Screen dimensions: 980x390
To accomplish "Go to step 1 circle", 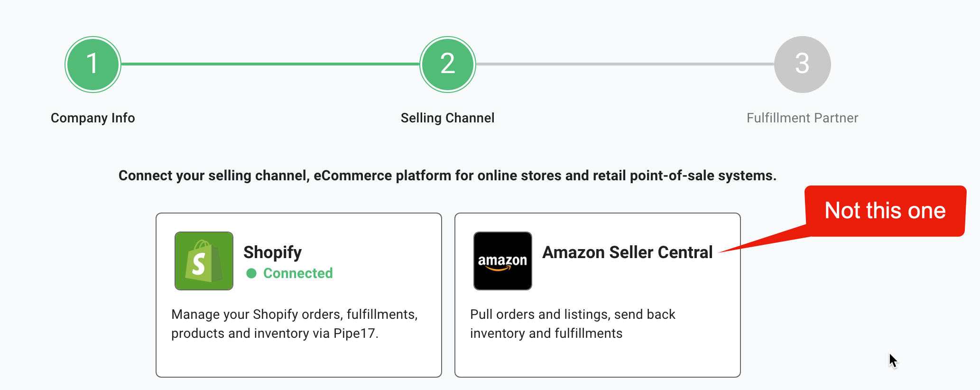I will 93,64.
